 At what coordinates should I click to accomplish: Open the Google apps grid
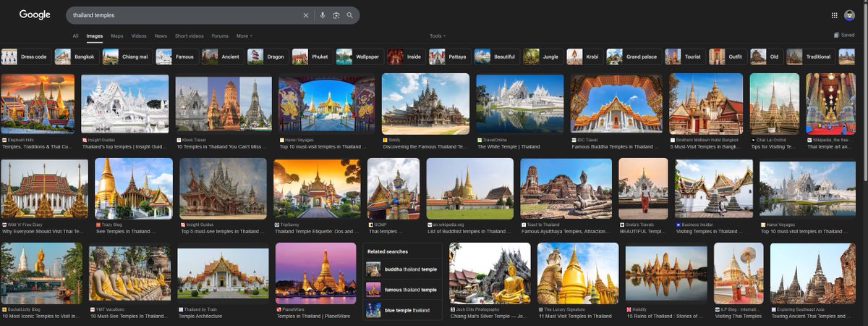click(835, 15)
